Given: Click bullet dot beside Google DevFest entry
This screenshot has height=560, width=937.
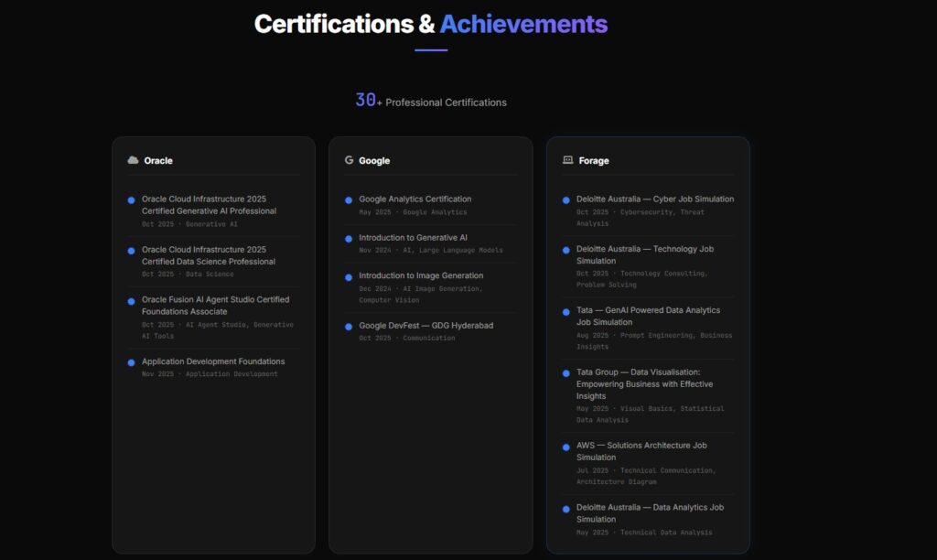Looking at the screenshot, I should 349,327.
